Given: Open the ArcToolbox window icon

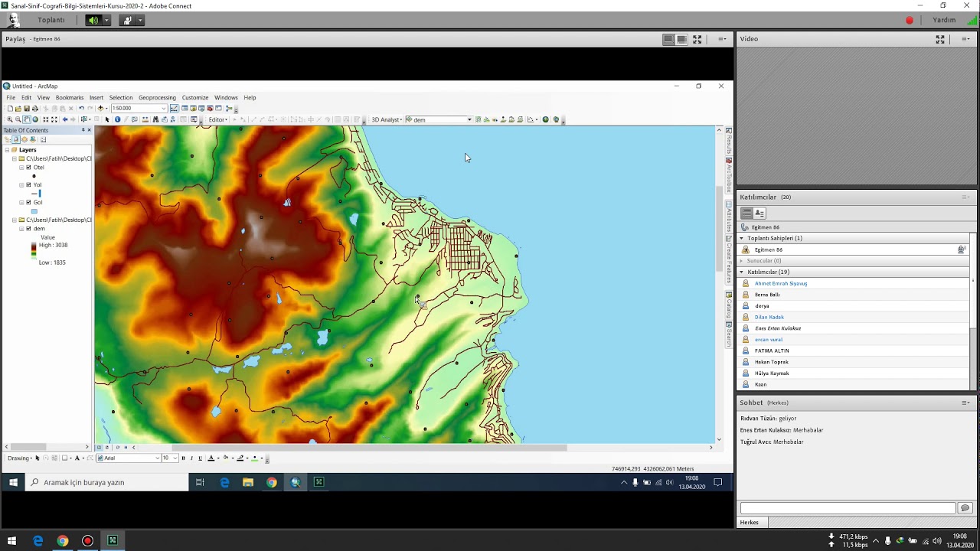Looking at the screenshot, I should click(x=210, y=109).
